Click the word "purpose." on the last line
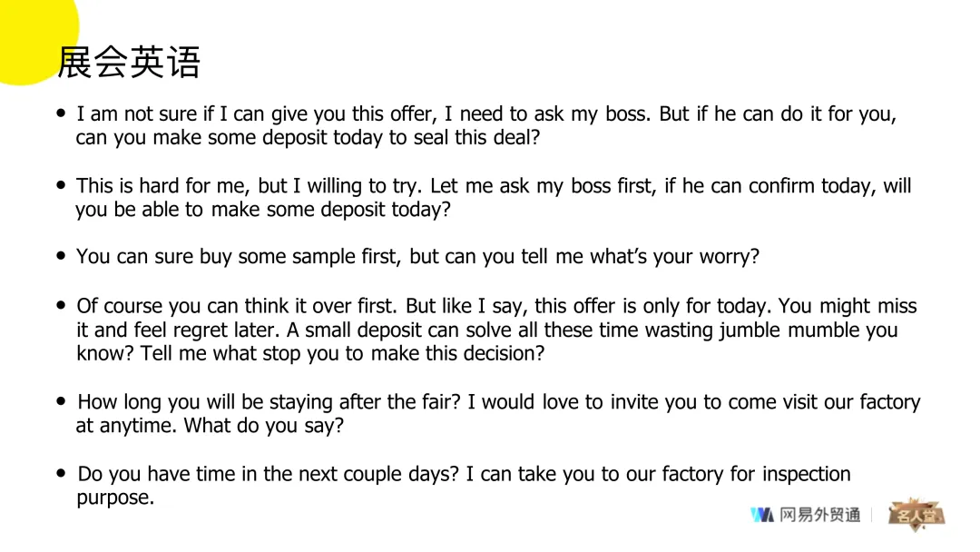Viewport: 980px width, 552px height. tap(115, 498)
